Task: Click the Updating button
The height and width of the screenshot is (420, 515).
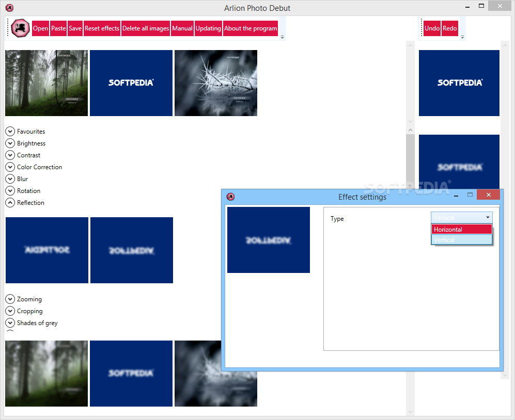Action: pyautogui.click(x=208, y=28)
